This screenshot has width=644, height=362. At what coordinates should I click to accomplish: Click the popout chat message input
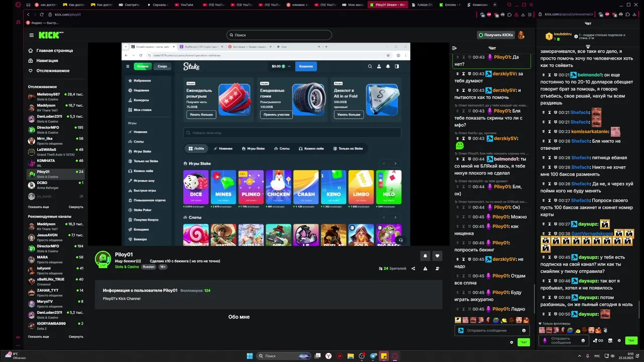pos(563,340)
